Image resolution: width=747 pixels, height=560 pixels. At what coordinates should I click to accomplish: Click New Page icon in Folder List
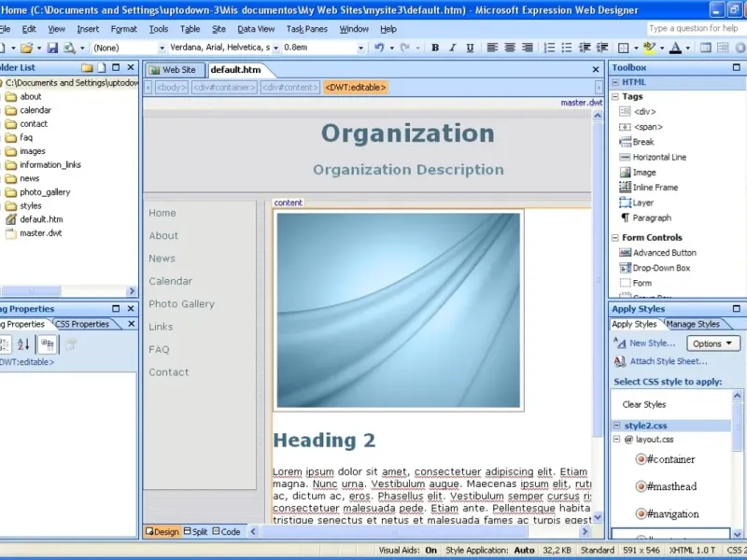[x=102, y=67]
